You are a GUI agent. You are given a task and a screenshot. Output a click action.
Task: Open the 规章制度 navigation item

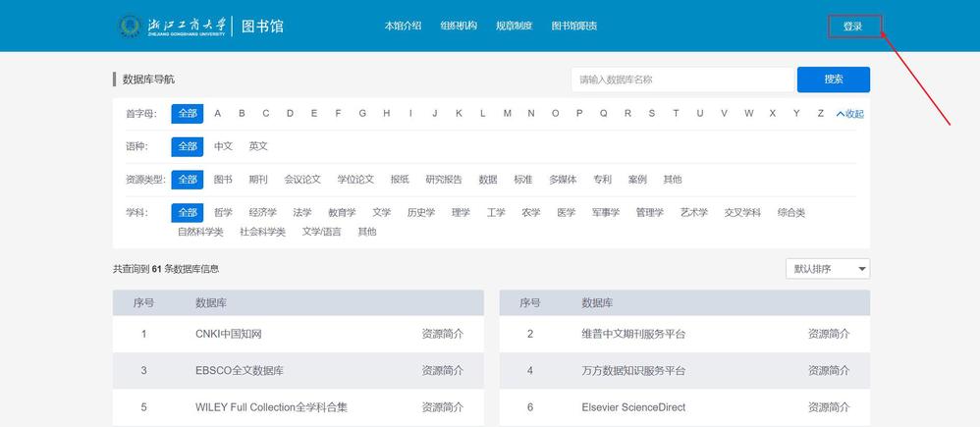[x=514, y=26]
